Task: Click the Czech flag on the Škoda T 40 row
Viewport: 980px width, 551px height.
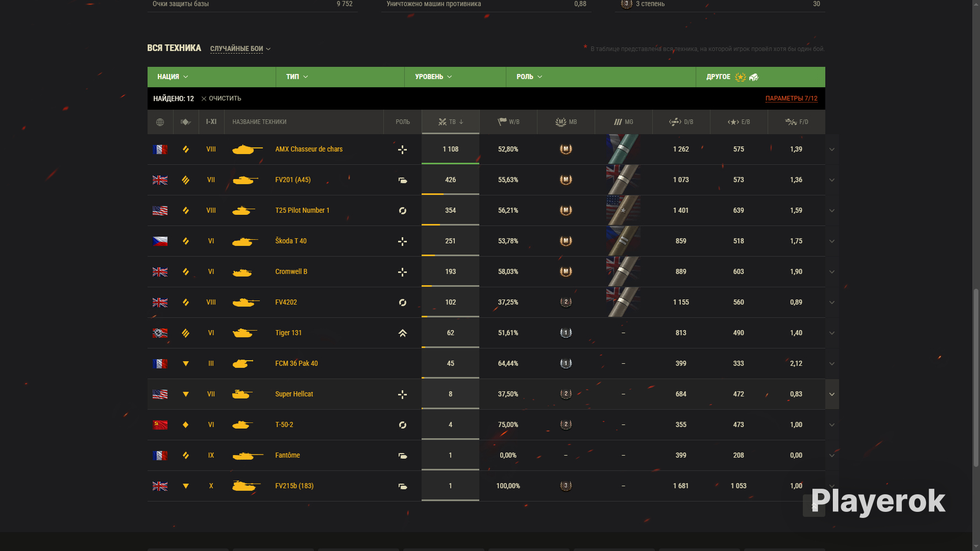Action: (x=160, y=241)
